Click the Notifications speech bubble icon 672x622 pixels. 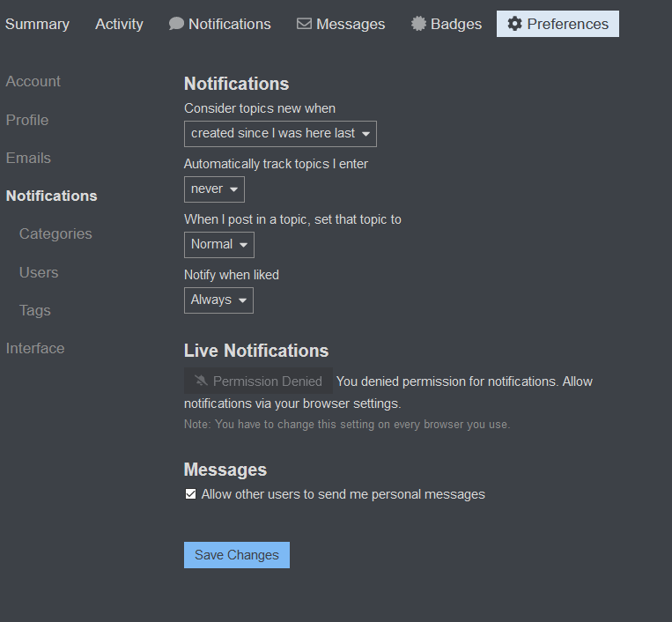[x=176, y=24]
